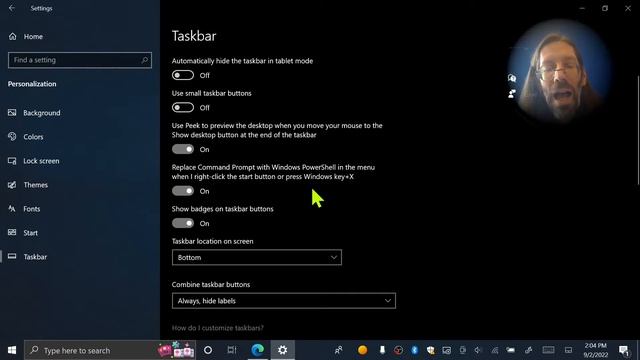Open Background personalization settings
The image size is (640, 360).
(x=42, y=113)
